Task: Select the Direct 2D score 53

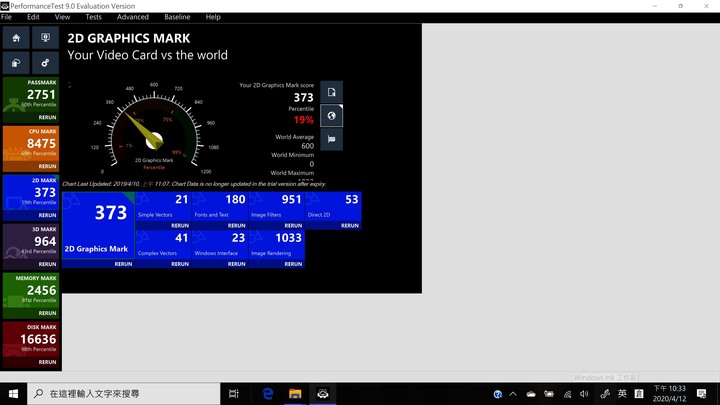Action: 352,199
